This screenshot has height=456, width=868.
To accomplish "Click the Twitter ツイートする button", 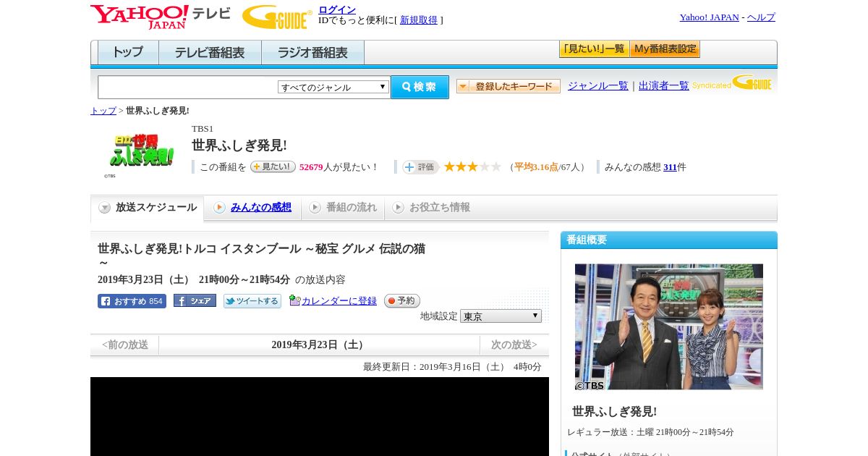I will coord(252,301).
